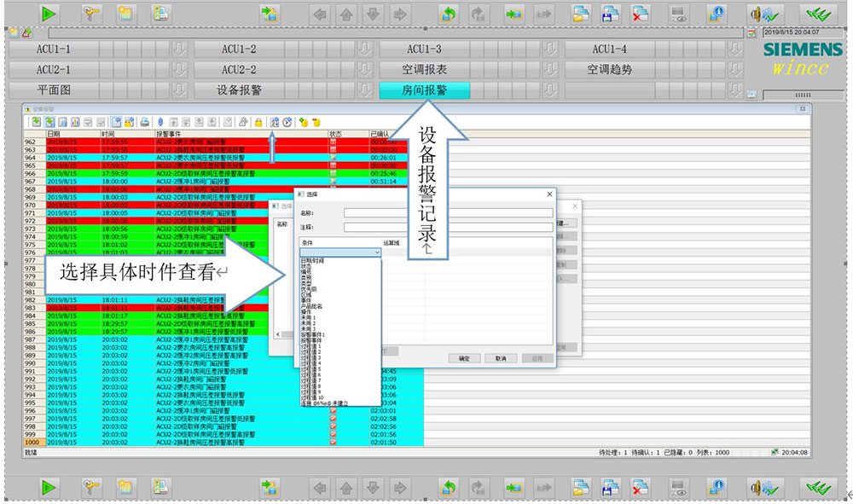Click the keys icon in bottom toolbar
This screenshot has height=504, width=853.
91,487
